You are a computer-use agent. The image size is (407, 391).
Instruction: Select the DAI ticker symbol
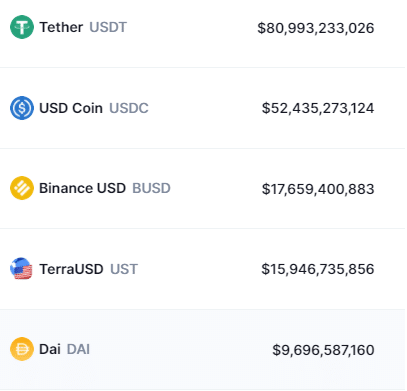pyautogui.click(x=78, y=349)
